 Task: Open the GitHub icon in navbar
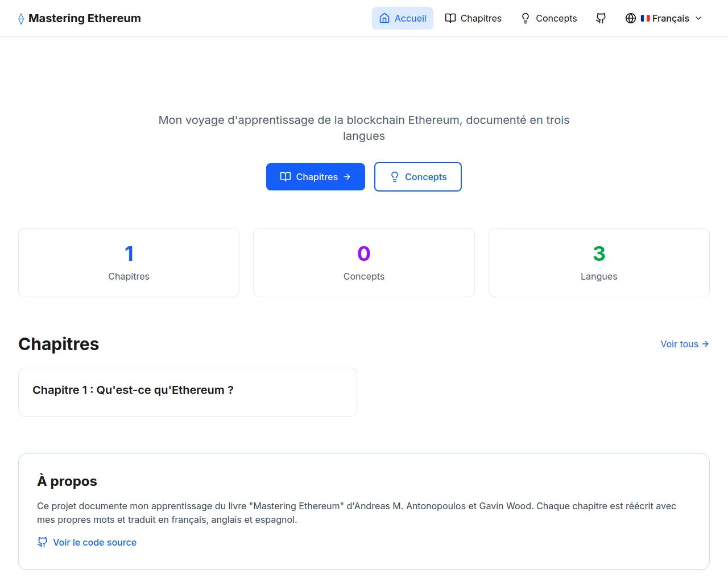[601, 18]
